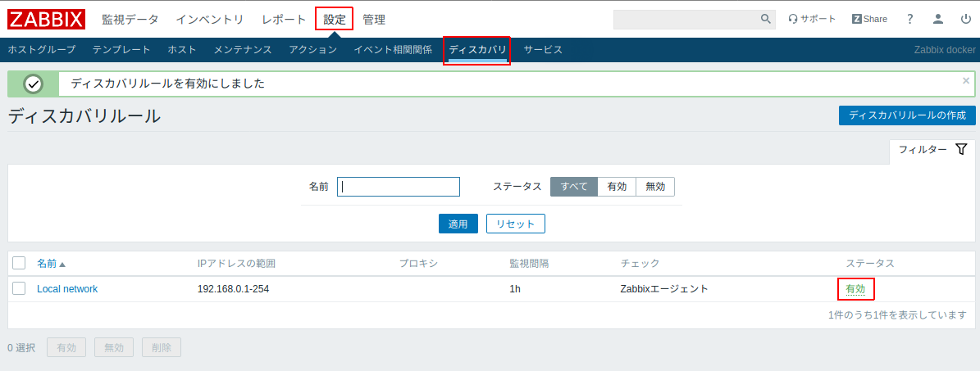
Task: Click the search magnifier icon
Action: (x=766, y=20)
